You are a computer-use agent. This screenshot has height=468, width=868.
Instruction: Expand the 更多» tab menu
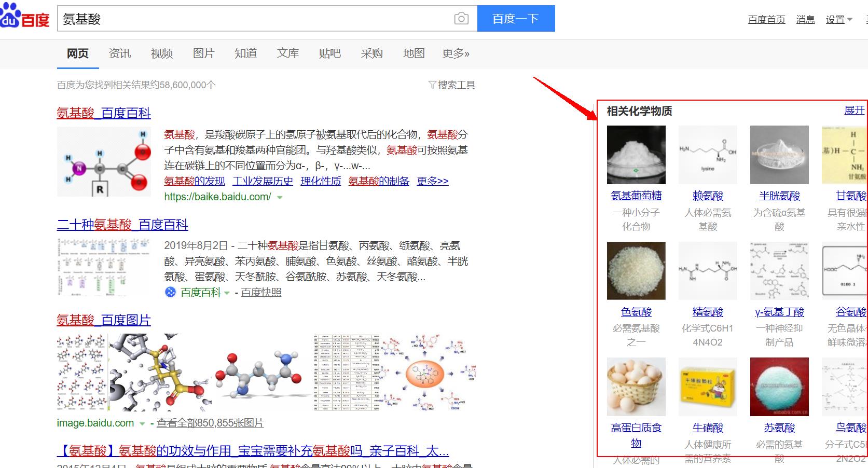coord(456,53)
